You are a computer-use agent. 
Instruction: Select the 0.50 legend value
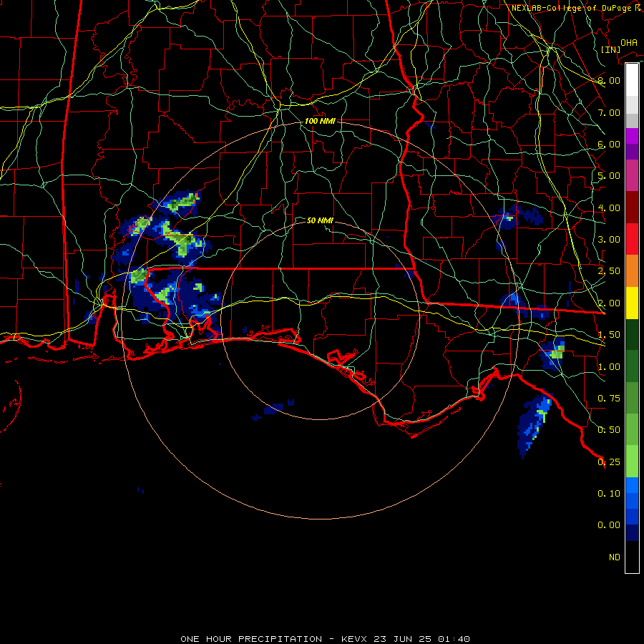click(x=609, y=430)
